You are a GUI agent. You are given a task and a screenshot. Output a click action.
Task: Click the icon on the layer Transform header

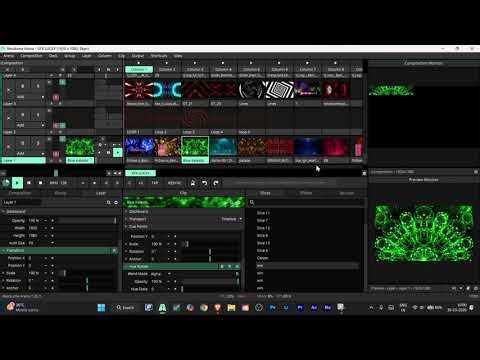[114, 250]
